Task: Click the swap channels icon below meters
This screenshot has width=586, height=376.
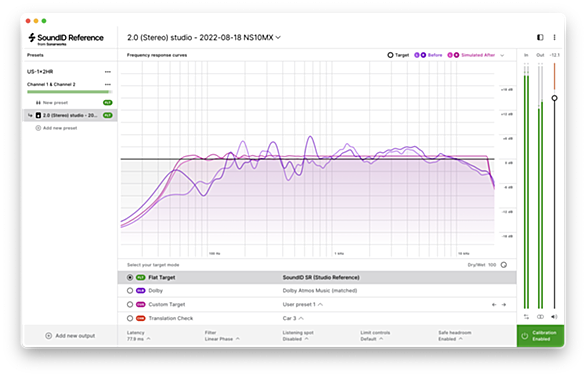Action: click(x=526, y=317)
